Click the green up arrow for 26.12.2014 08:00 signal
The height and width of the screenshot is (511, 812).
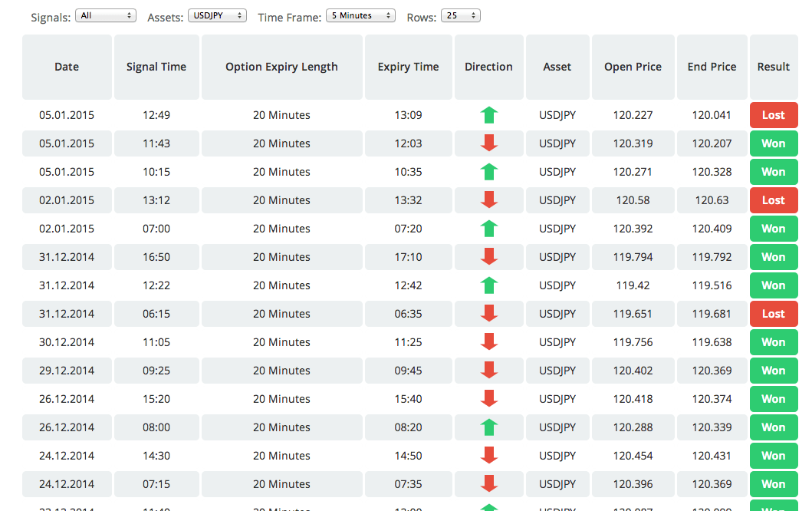click(489, 427)
